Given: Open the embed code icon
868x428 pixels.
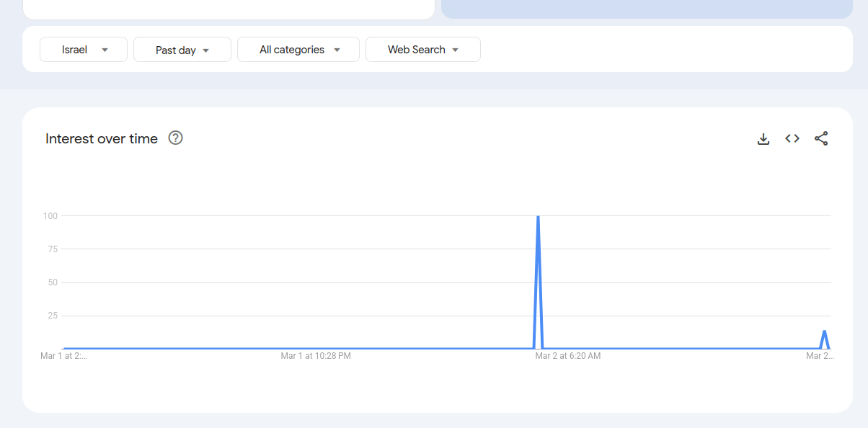Looking at the screenshot, I should click(x=792, y=139).
